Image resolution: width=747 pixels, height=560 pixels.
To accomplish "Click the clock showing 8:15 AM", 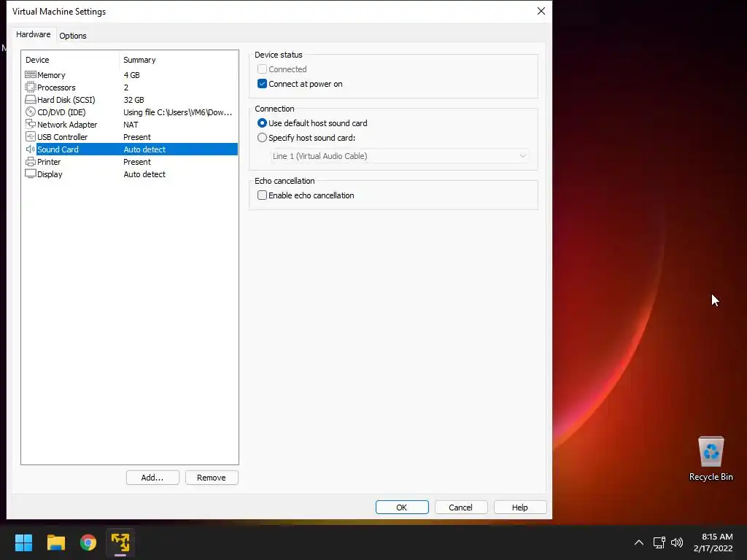I will pyautogui.click(x=717, y=537).
